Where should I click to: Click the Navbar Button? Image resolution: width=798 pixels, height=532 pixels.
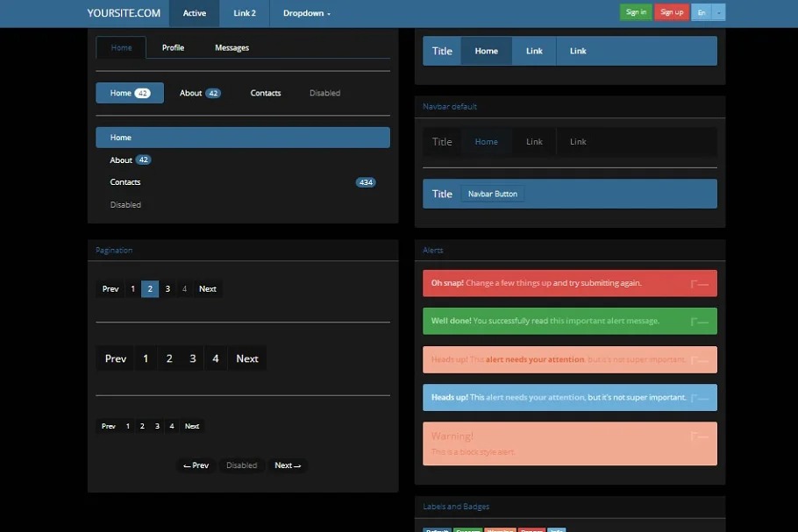[x=492, y=194]
